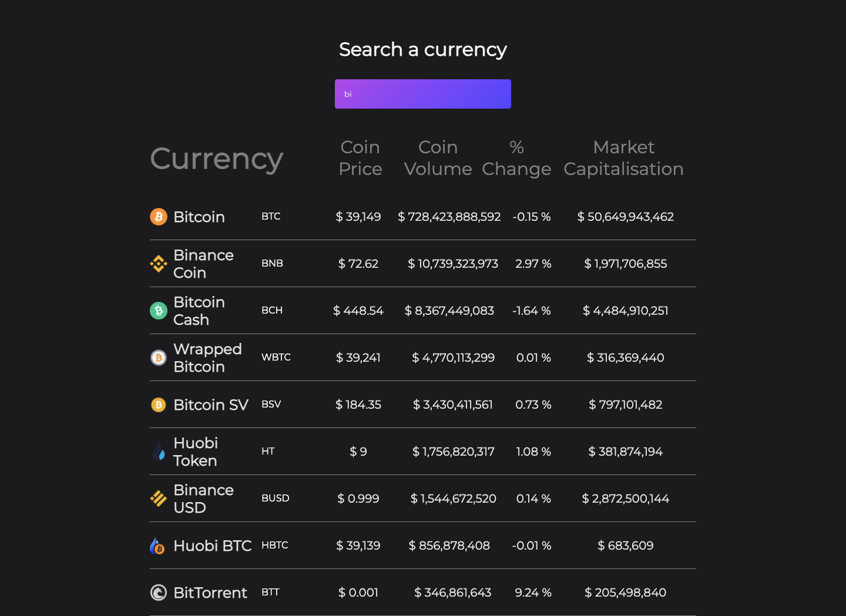This screenshot has width=846, height=616.
Task: Select the Wrapped Bitcoin icon
Action: [158, 357]
